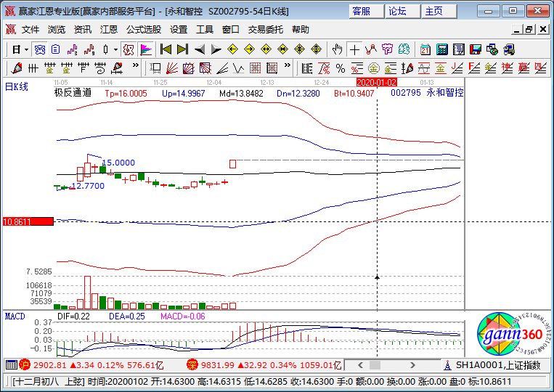Toggle the blue 筹 distribution button

coord(40,49)
